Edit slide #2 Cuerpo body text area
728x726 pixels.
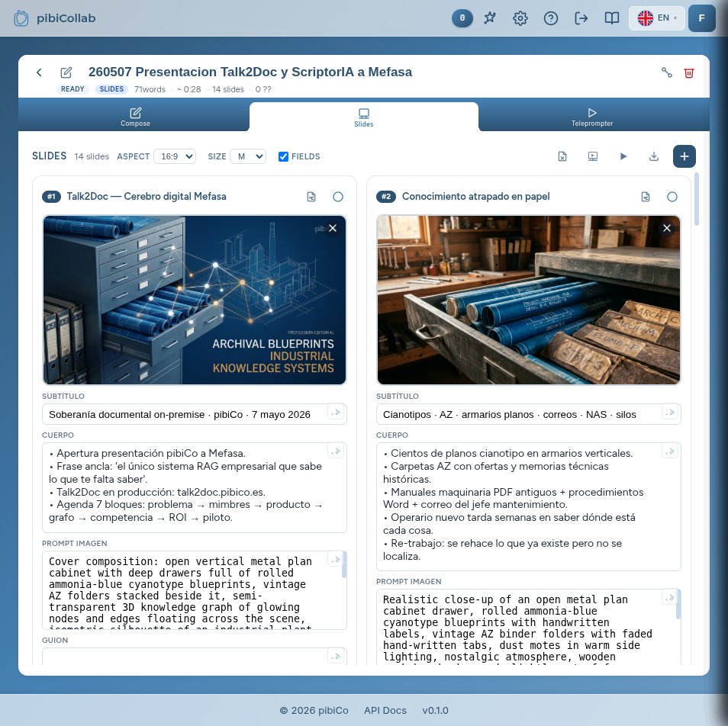tap(529, 506)
